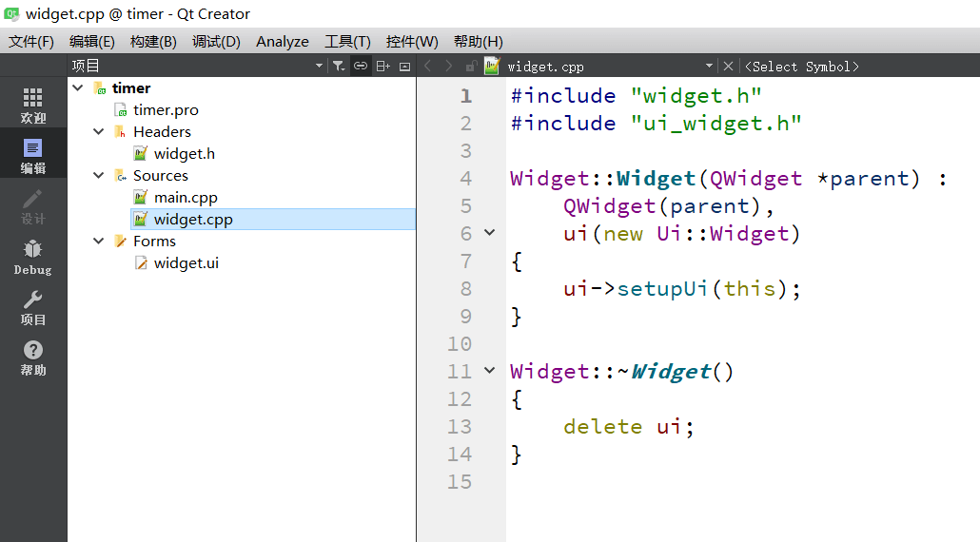980x542 pixels.
Task: Click the ui(new Ui::Widget) code line
Action: (682, 234)
